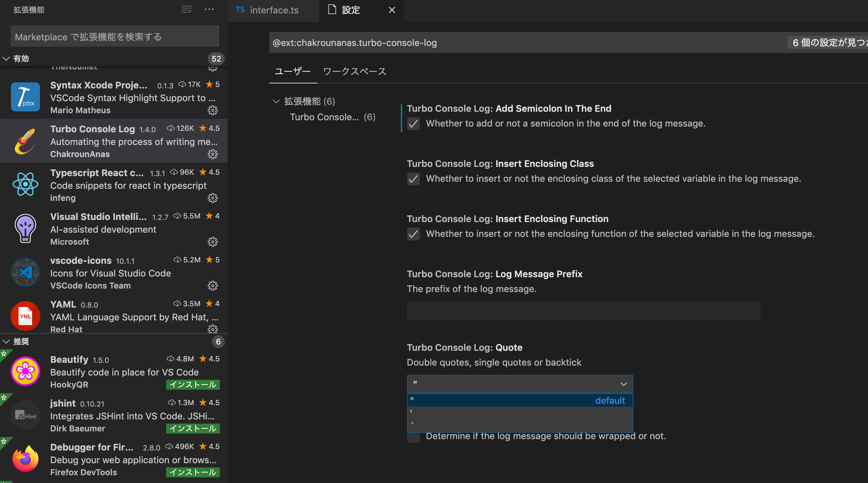
Task: Open the gear menu for Syntax Xcode Project
Action: click(x=212, y=110)
